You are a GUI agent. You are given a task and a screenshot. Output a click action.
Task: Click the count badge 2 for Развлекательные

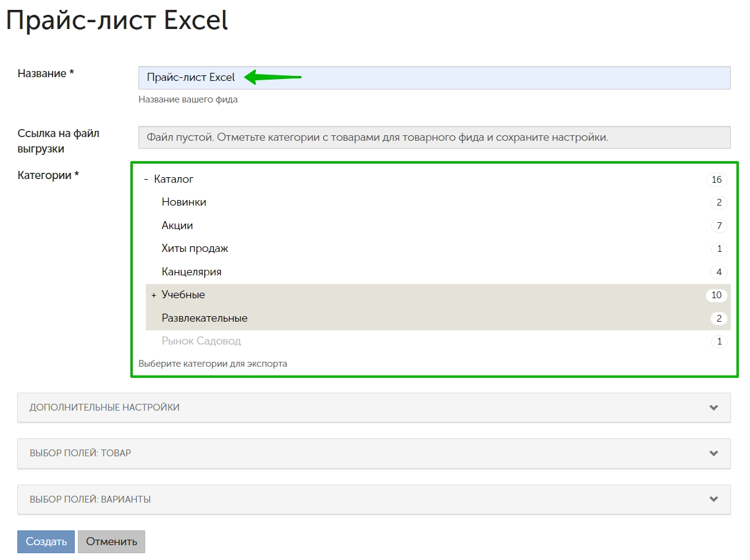point(719,319)
